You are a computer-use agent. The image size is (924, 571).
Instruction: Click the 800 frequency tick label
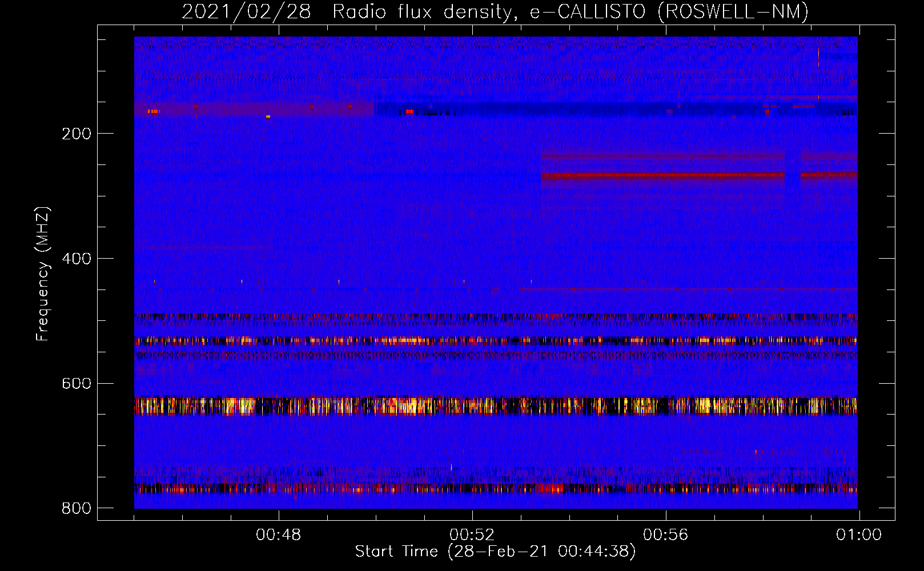(77, 508)
